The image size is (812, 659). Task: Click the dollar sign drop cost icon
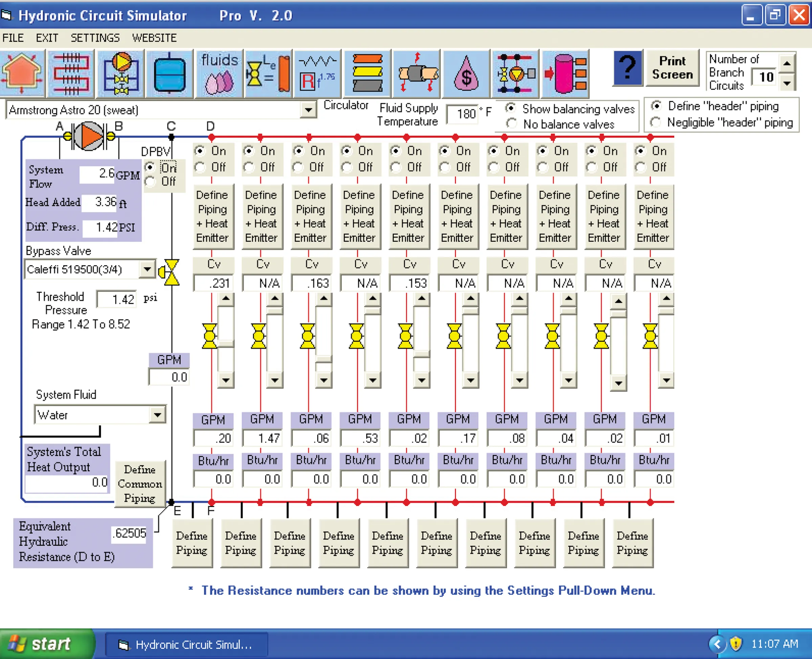pos(466,74)
